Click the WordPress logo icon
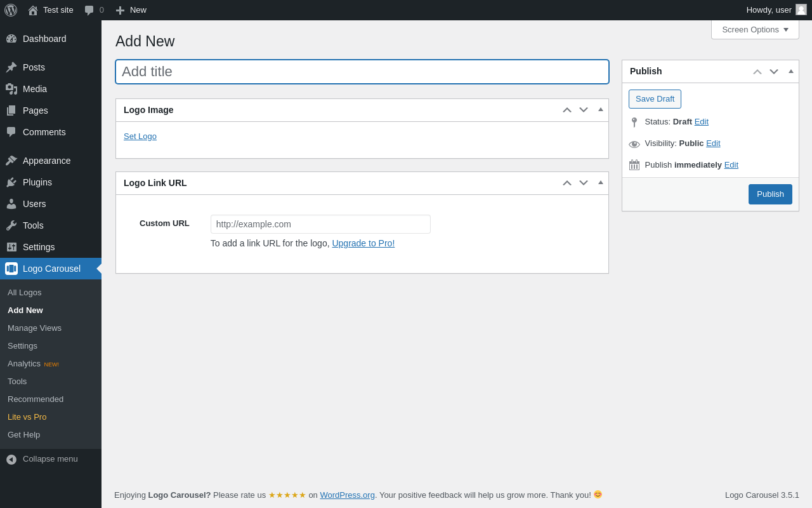 11,10
